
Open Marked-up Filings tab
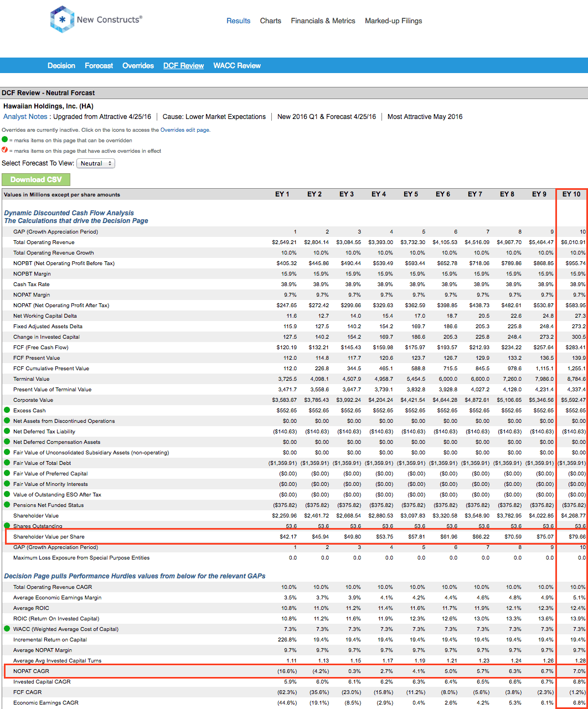394,21
